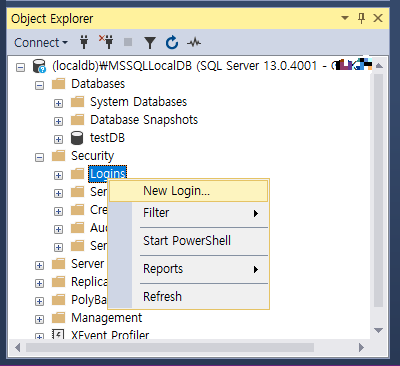
Task: Click the horizontal scrollbar right arrow
Action: tap(361, 348)
